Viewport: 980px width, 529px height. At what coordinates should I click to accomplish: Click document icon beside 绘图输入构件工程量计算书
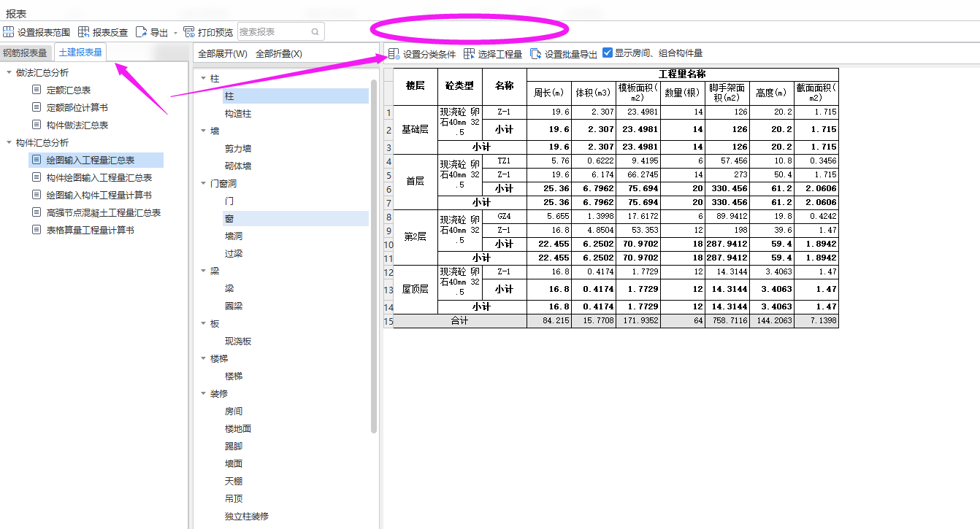point(37,195)
